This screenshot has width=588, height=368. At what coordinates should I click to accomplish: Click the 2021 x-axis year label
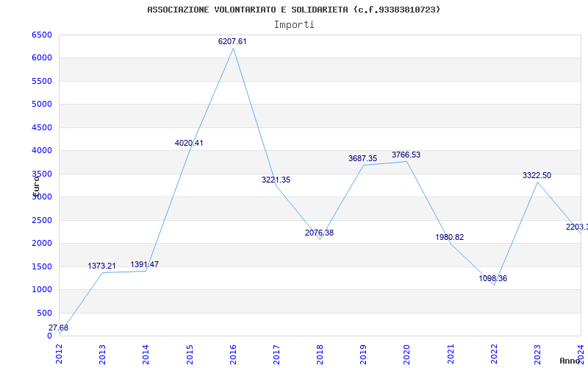[x=451, y=354]
